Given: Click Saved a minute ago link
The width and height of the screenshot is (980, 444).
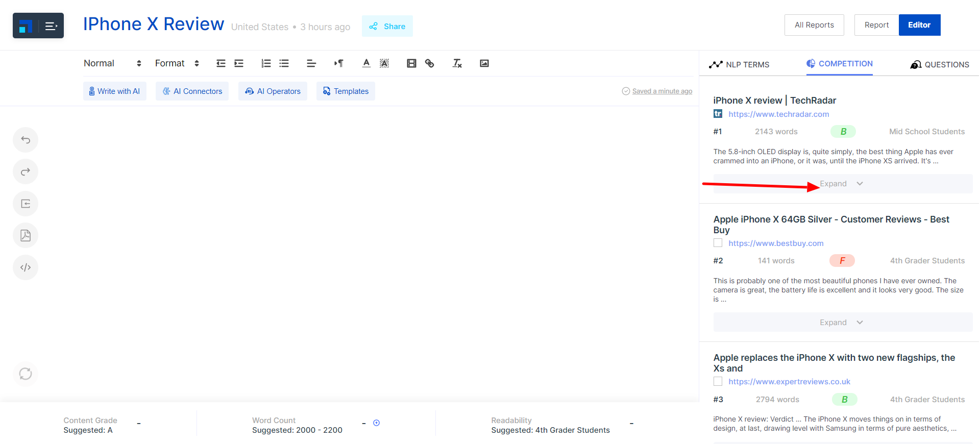Looking at the screenshot, I should click(x=662, y=91).
